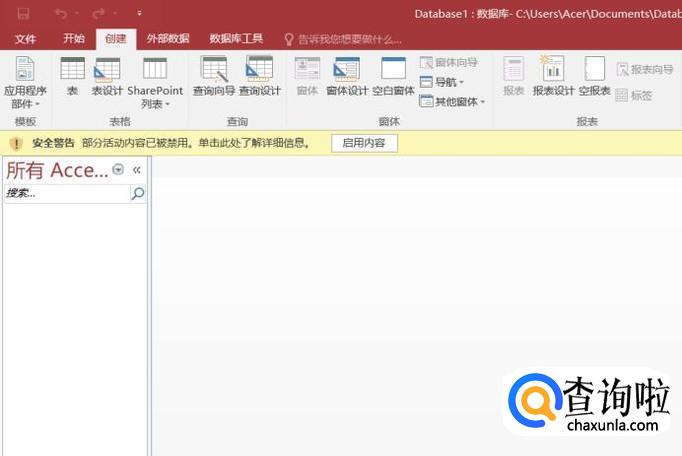Click the 标签 labels button
Viewport: 682px width, 456px height.
(x=634, y=95)
